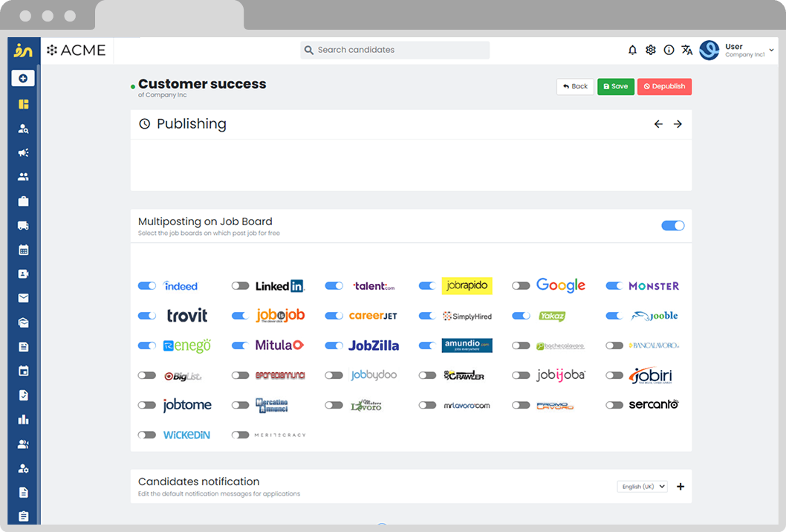Disable the Multiposting on Job Board switch
The width and height of the screenshot is (786, 532).
pos(673,226)
